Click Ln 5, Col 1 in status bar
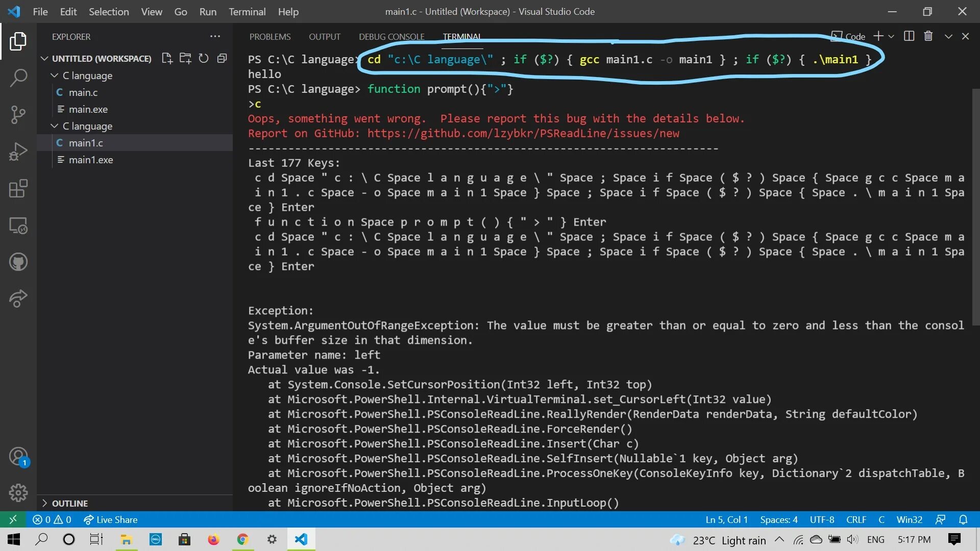Viewport: 980px width, 551px height. click(726, 519)
